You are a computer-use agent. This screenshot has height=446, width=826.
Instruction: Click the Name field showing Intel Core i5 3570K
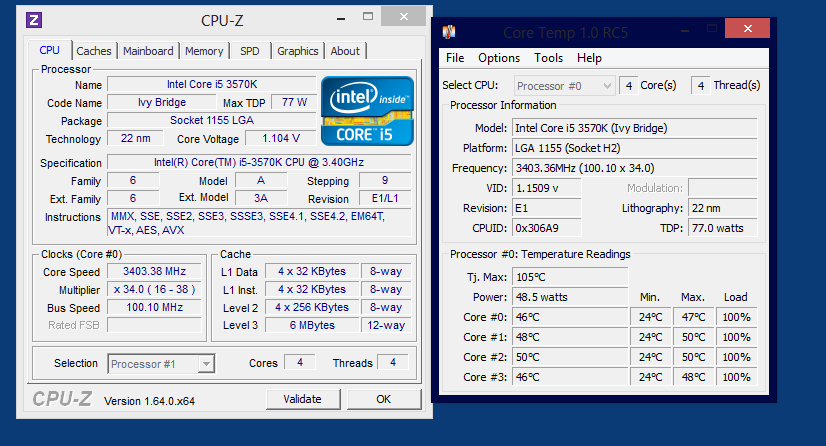click(212, 84)
